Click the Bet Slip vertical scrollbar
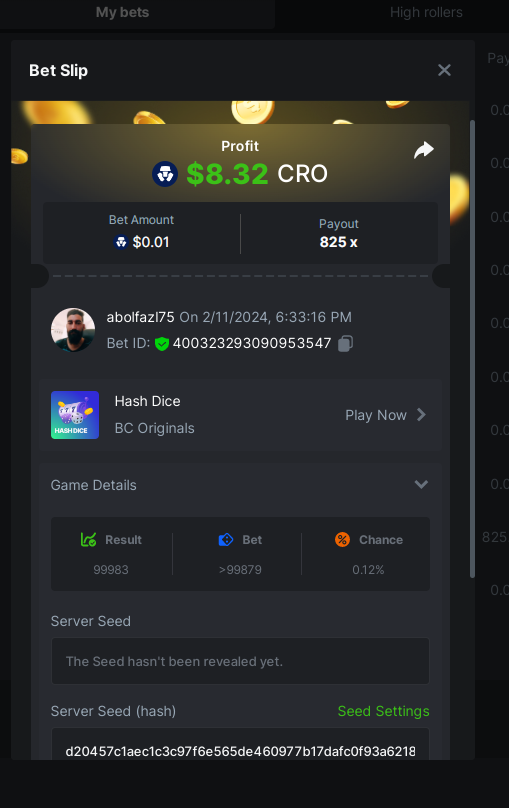This screenshot has width=509, height=808. [472, 349]
